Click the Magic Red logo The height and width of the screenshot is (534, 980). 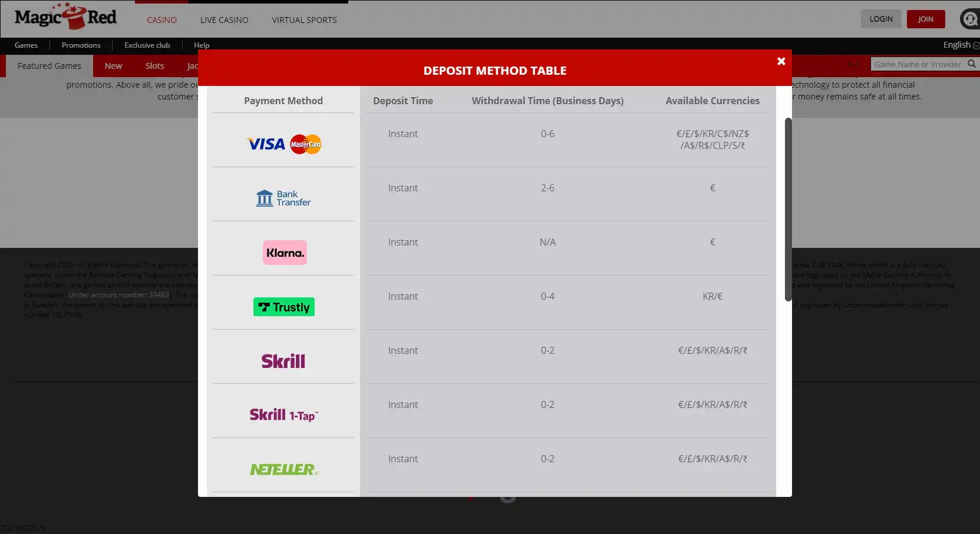pyautogui.click(x=65, y=18)
